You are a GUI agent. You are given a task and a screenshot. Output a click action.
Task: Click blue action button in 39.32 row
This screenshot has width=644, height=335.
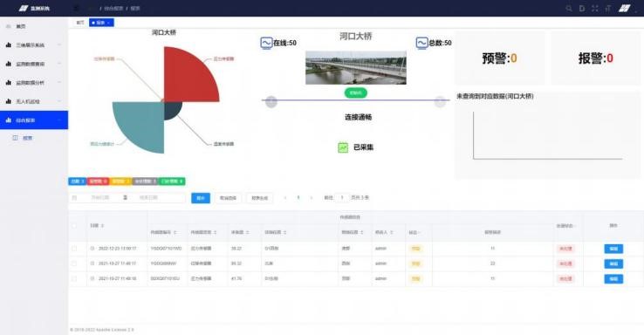coord(613,263)
